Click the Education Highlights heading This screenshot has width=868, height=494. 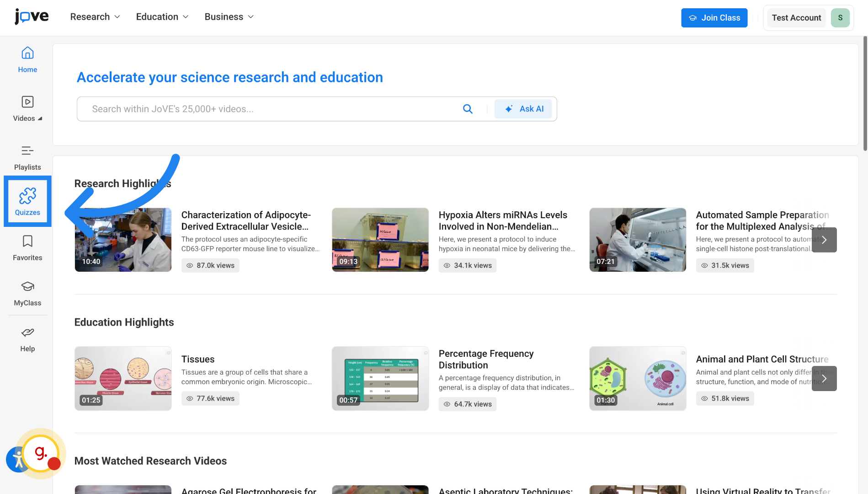124,322
